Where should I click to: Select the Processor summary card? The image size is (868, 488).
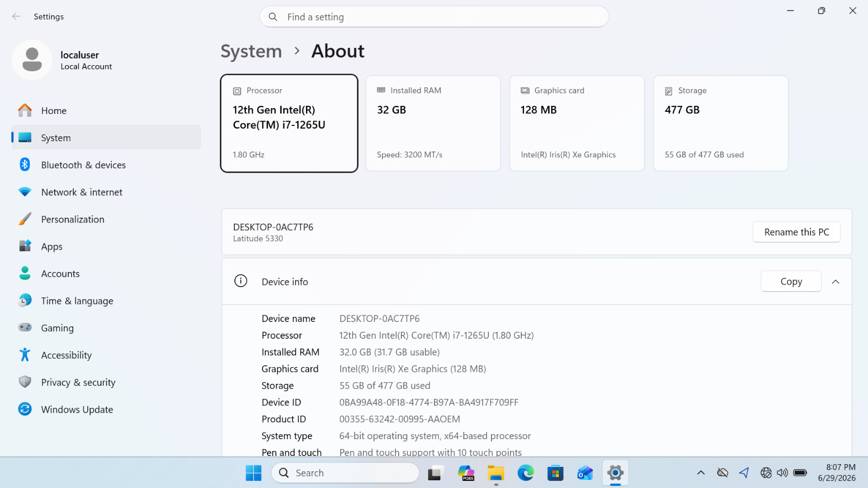point(289,123)
